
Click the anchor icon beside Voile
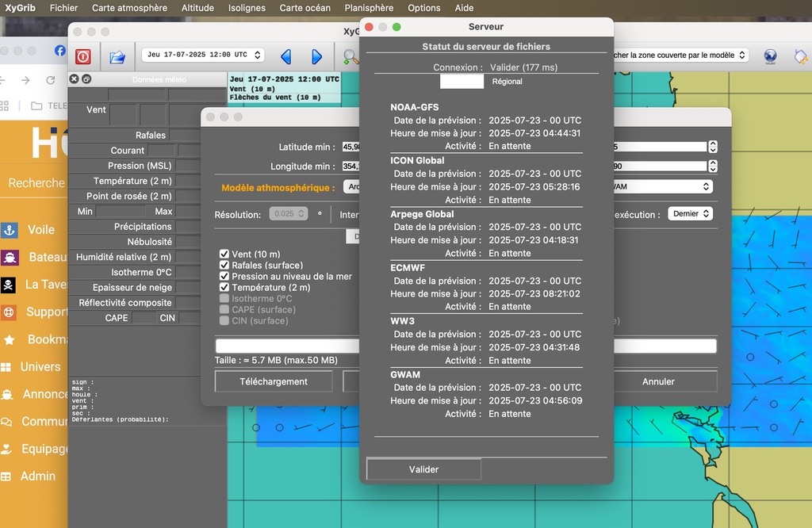click(9, 230)
